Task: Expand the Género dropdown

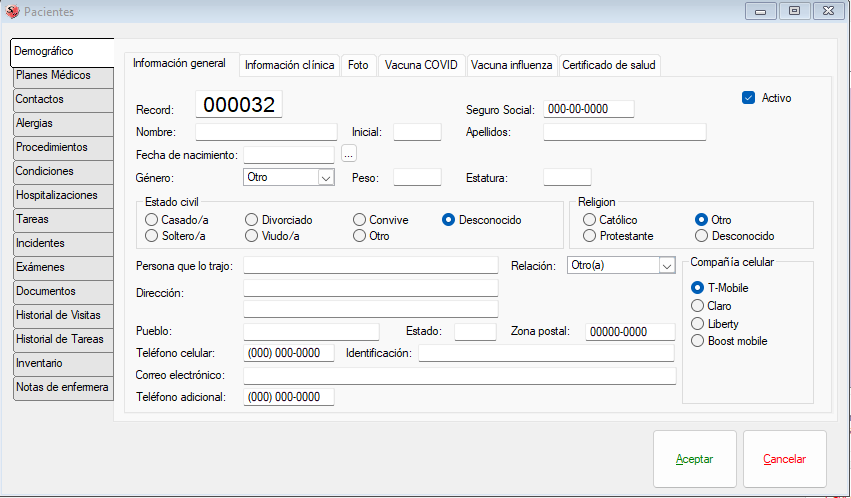Action: tap(325, 177)
